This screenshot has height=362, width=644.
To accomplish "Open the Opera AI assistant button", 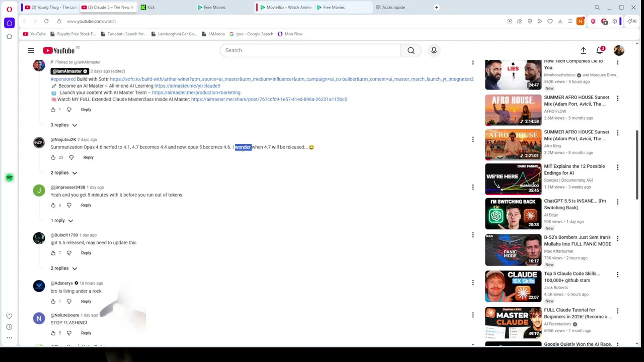I will pos(631,21).
